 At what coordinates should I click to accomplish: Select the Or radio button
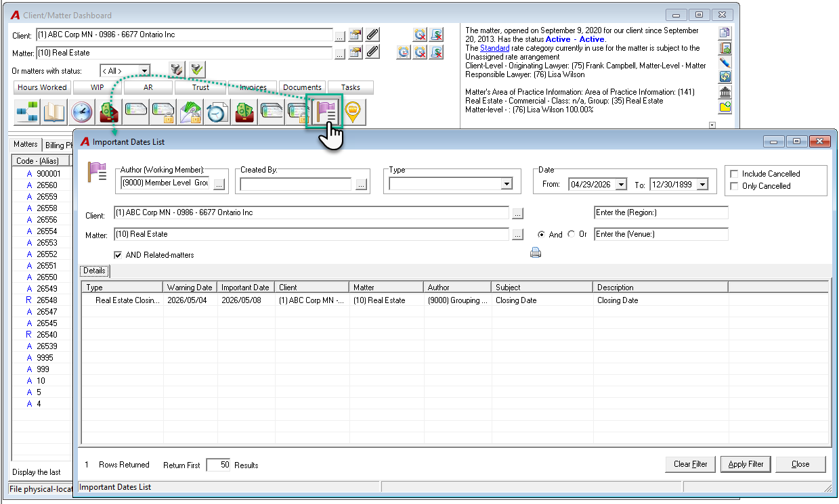[x=571, y=234]
